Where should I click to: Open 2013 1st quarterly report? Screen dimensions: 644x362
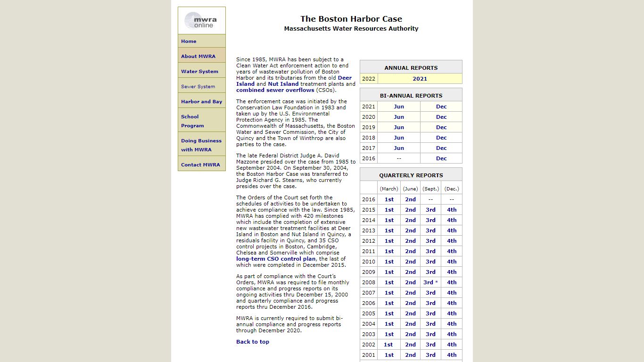(x=389, y=230)
